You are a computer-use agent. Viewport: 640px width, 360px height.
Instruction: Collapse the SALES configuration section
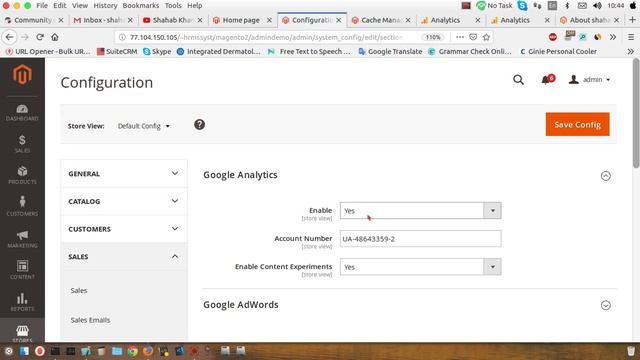tap(124, 257)
